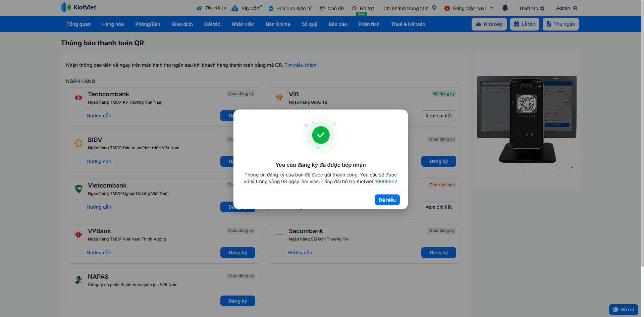This screenshot has width=644, height=317.
Task: Click Chưa đăng ký badge on Techcombank
Action: pyautogui.click(x=240, y=94)
